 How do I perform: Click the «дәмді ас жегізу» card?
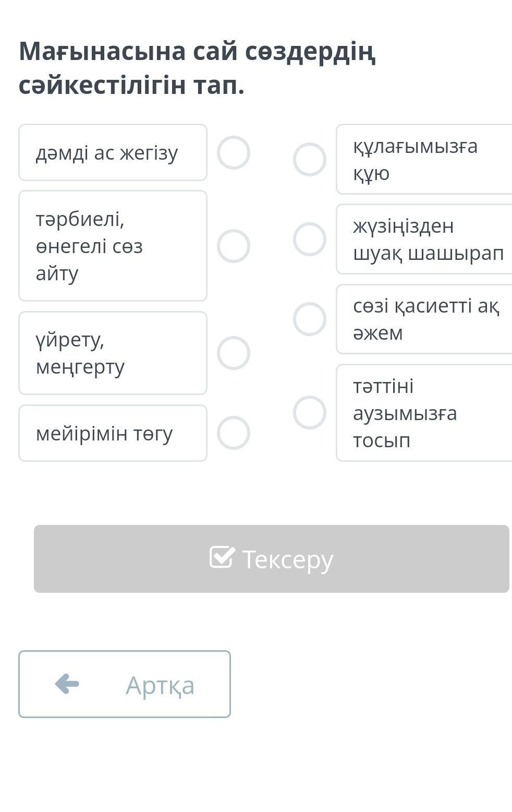pos(113,153)
